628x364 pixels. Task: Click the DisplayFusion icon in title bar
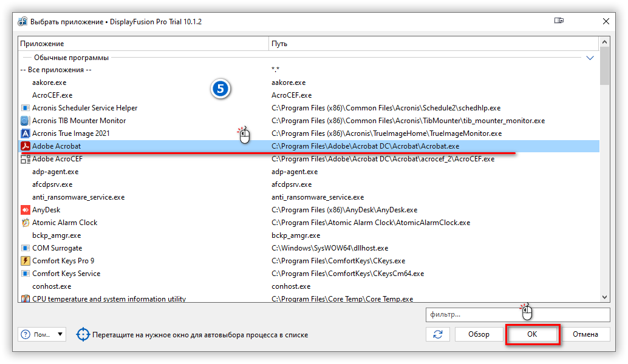22,22
